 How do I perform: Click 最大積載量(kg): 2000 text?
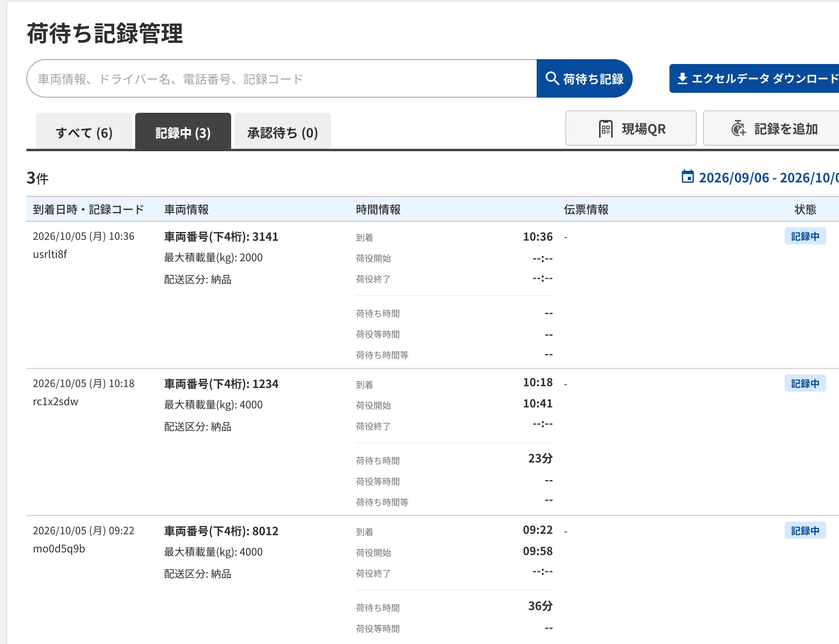tap(214, 258)
